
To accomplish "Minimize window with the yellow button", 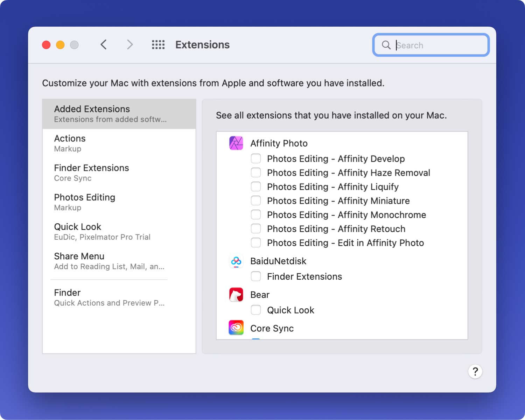I will [x=60, y=45].
